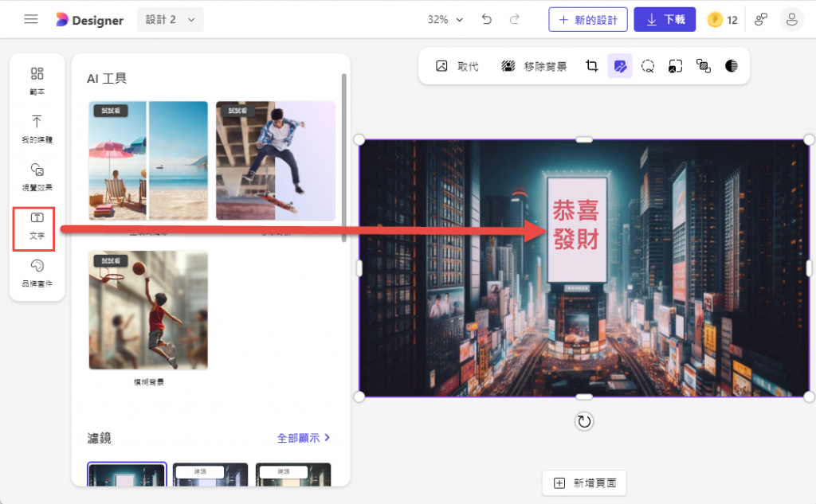Choose the 模糊背景 basketball thumbnail
This screenshot has width=816, height=504.
(148, 310)
